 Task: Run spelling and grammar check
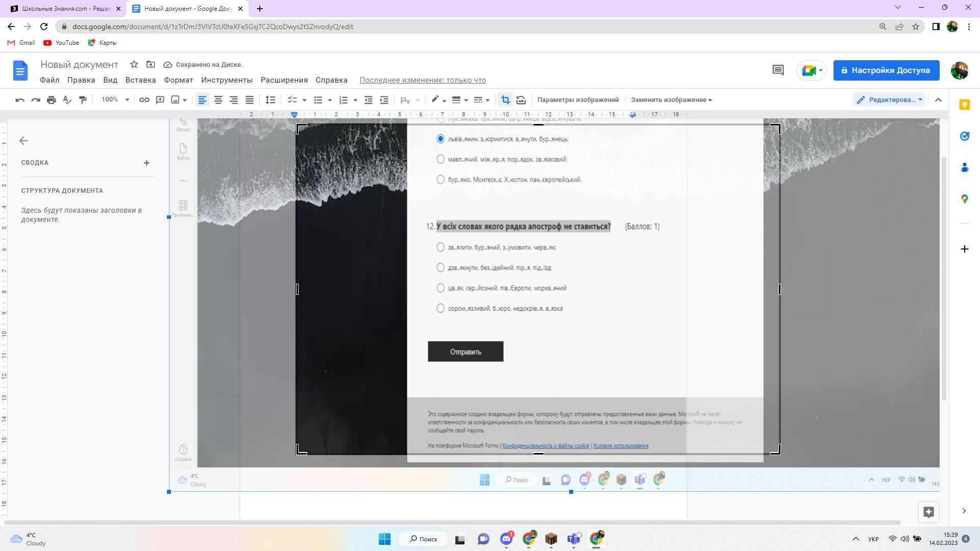click(x=67, y=100)
